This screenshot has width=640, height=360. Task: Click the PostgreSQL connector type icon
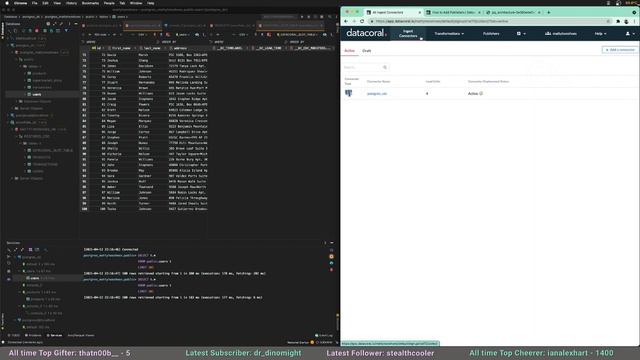[348, 93]
